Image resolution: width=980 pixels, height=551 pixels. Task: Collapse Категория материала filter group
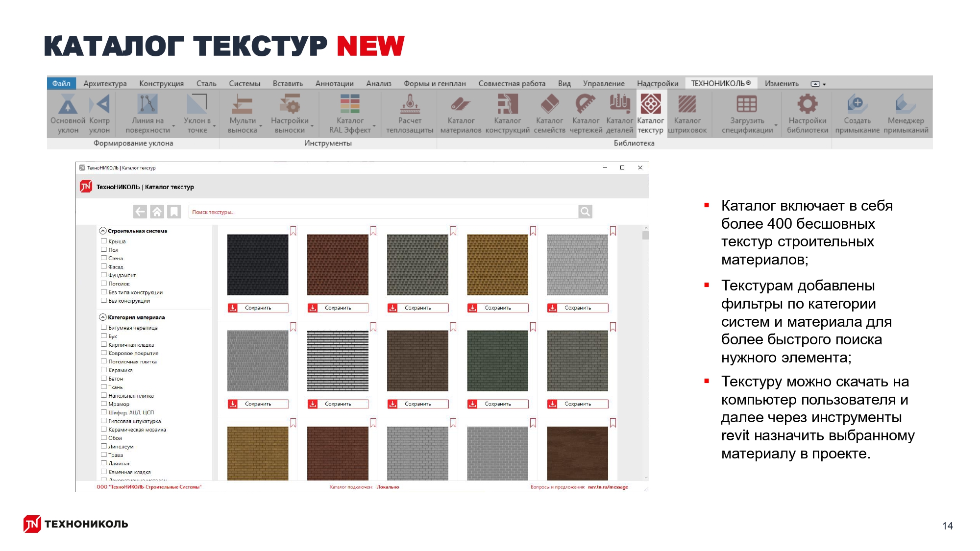tap(103, 317)
